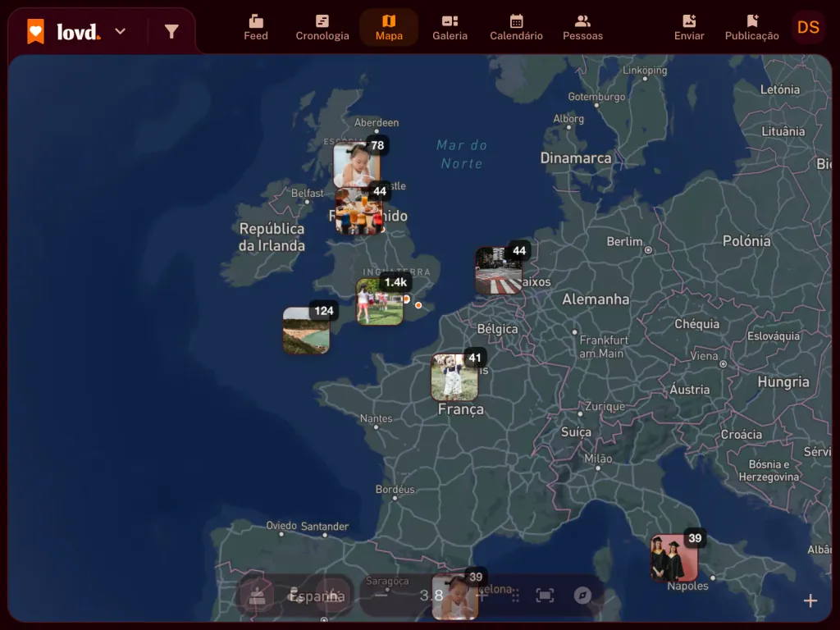The image size is (840, 630).
Task: Click the Enviar upload button
Action: point(689,28)
